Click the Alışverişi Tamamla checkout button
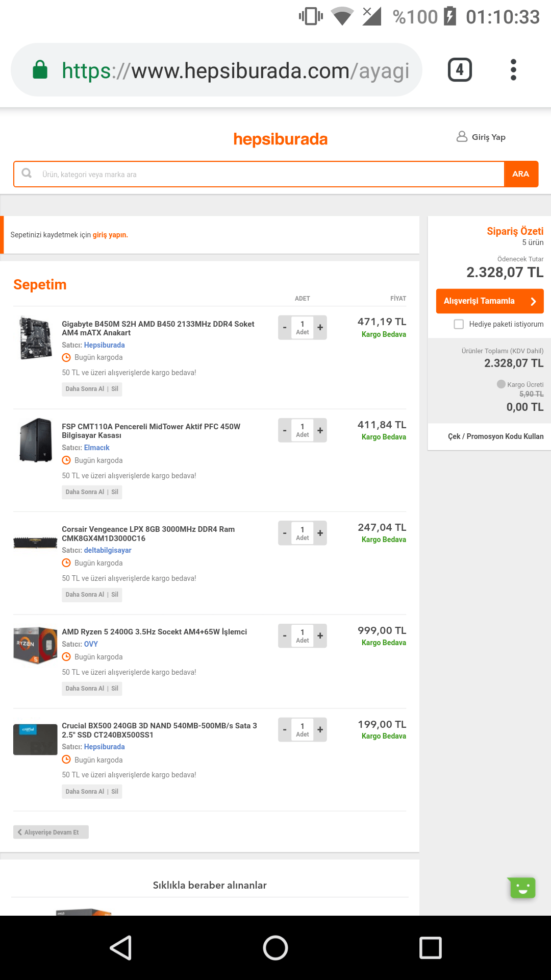551x980 pixels. (x=489, y=301)
